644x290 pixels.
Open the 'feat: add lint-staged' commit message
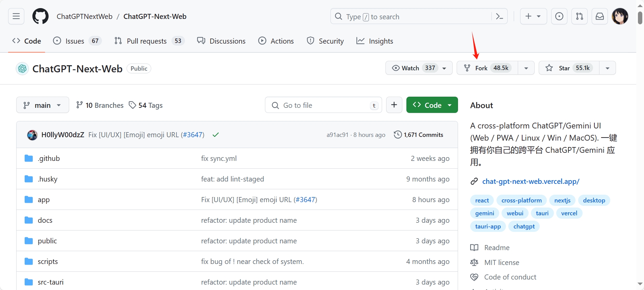(x=233, y=179)
